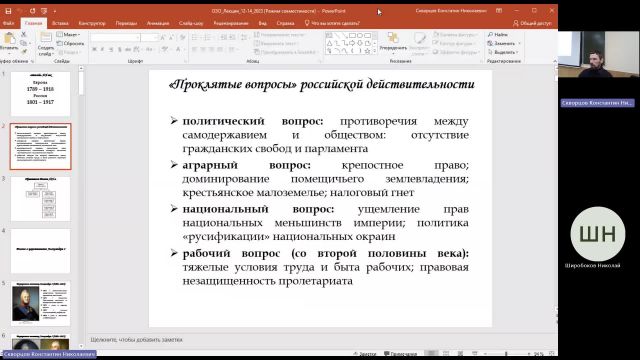Select the rectangle shape in shapes gallery
The height and width of the screenshot is (360, 640).
pyautogui.click(x=352, y=36)
